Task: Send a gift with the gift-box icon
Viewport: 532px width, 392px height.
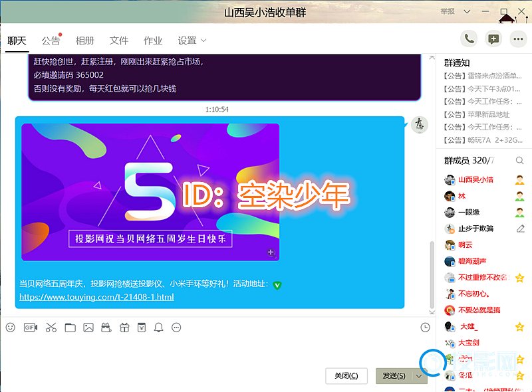Action: [x=124, y=328]
